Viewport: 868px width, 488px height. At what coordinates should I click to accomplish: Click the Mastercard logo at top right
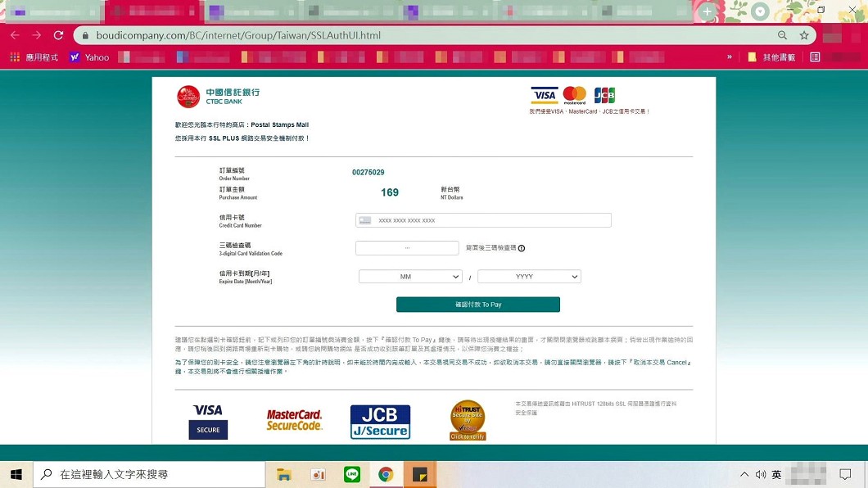(x=575, y=95)
